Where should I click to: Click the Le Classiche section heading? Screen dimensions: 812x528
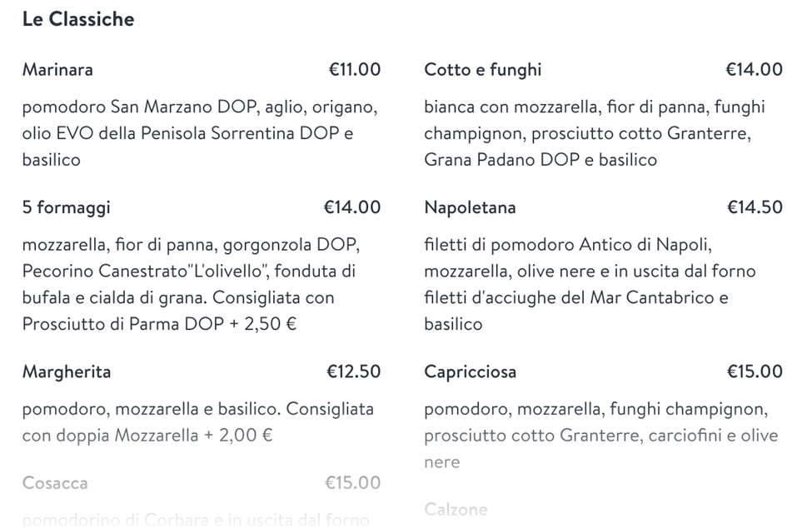coord(78,19)
